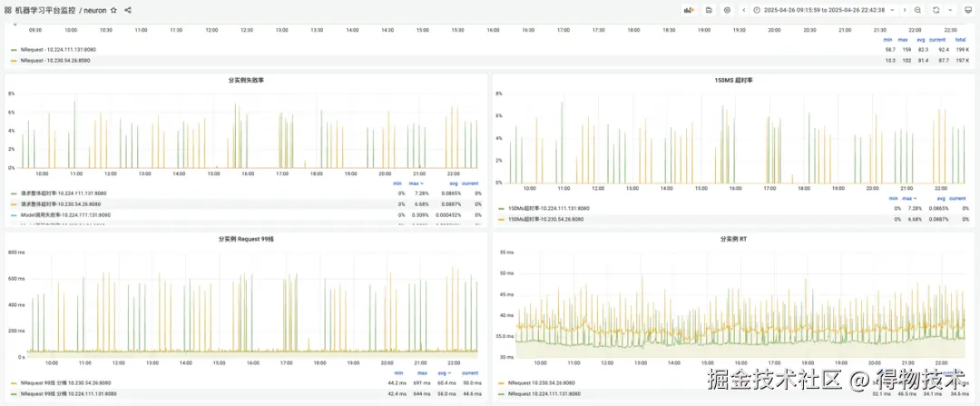This screenshot has width=980, height=406.
Task: Open the 机器学习平台监控 folder link
Action: (45, 10)
